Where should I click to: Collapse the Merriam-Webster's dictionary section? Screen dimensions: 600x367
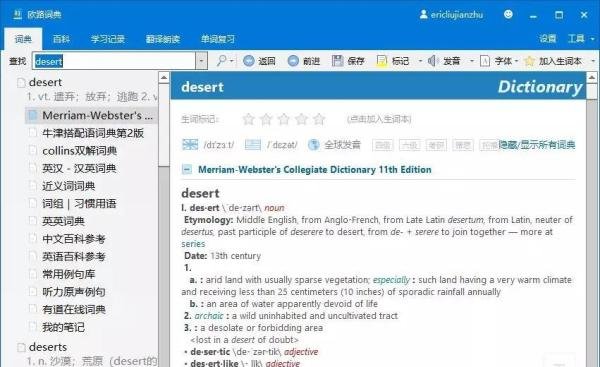click(187, 169)
